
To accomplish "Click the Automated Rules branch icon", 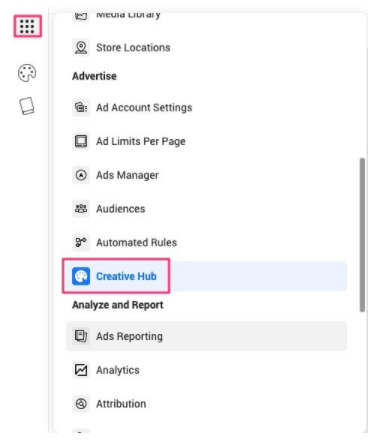I will (81, 242).
